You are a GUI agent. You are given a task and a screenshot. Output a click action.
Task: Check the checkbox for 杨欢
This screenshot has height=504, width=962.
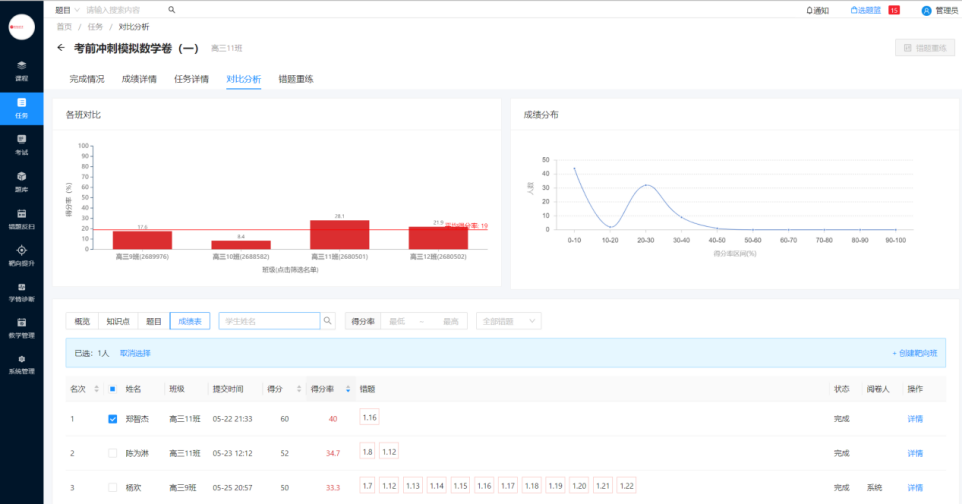(x=112, y=487)
